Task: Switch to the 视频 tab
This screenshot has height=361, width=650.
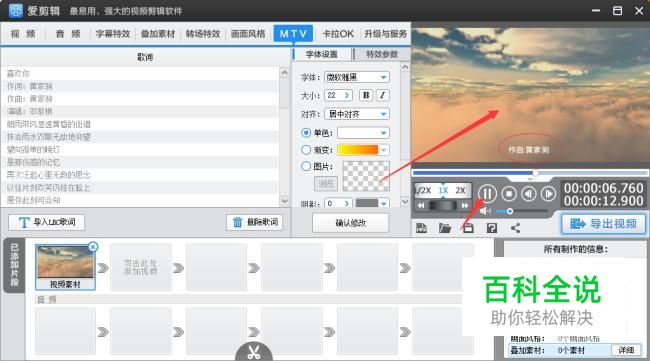Action: (23, 34)
